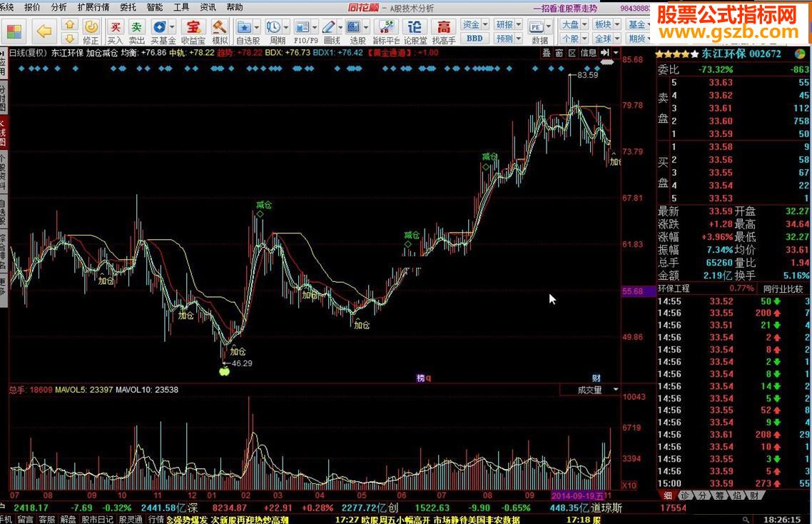The image size is (812, 524).
Task: Click the 同行业比较 link
Action: pos(783,289)
